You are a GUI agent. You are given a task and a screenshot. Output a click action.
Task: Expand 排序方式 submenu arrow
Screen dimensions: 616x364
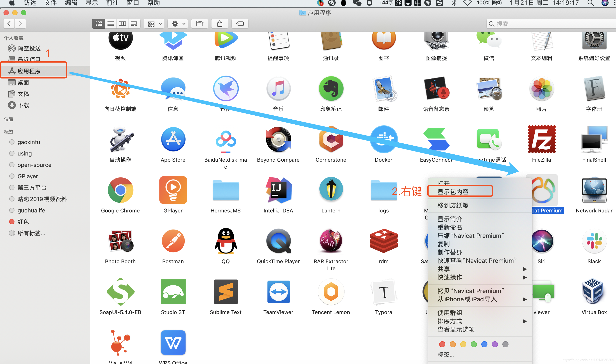525,321
